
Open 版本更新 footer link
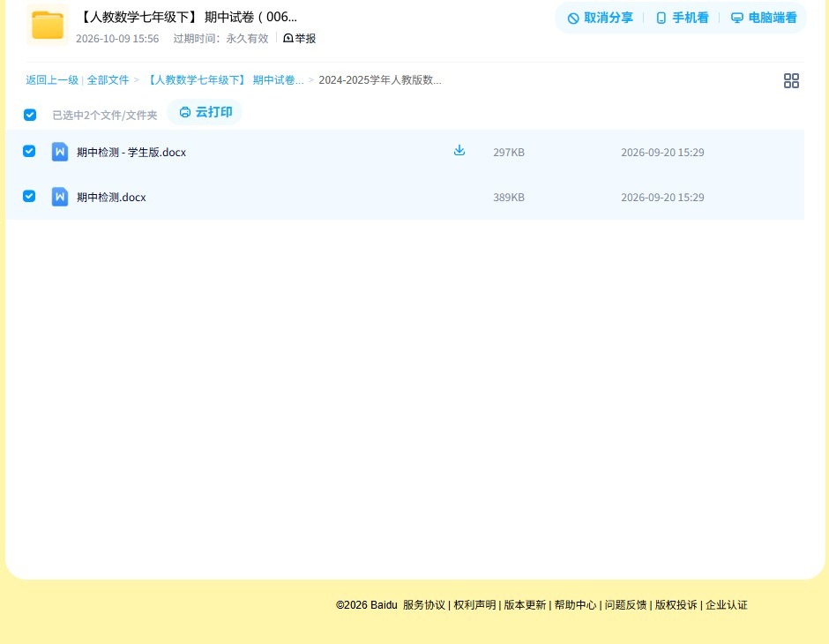point(525,605)
